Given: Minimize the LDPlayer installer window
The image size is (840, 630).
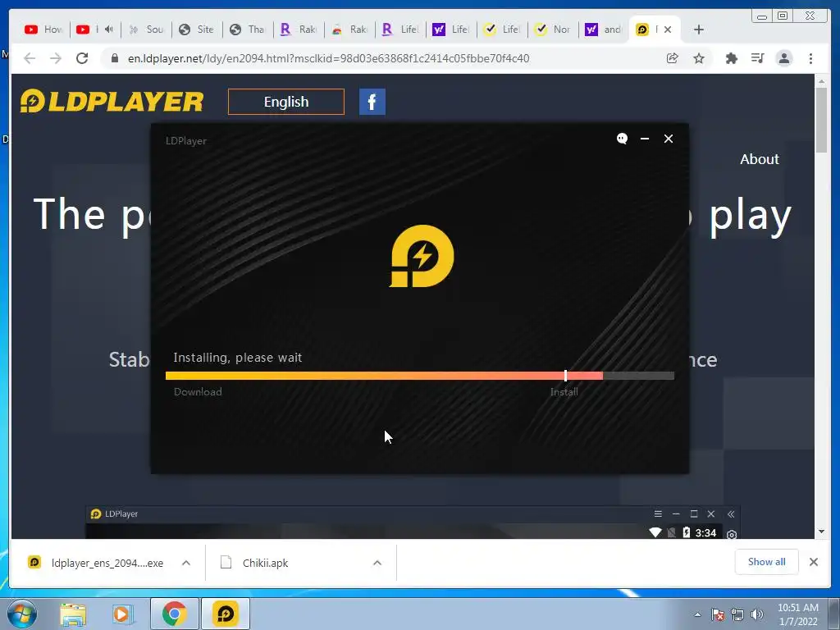Looking at the screenshot, I should coord(645,139).
